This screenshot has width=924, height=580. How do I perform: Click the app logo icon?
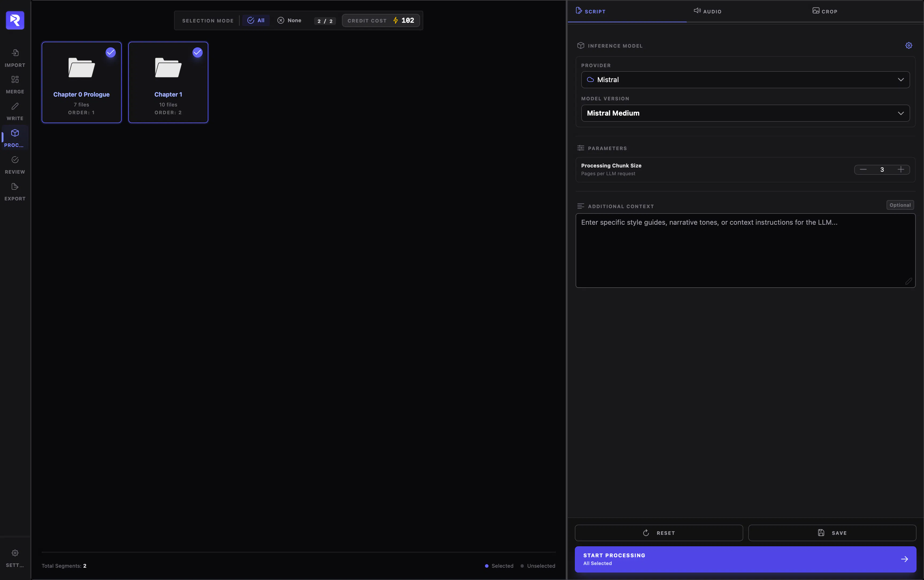15,20
